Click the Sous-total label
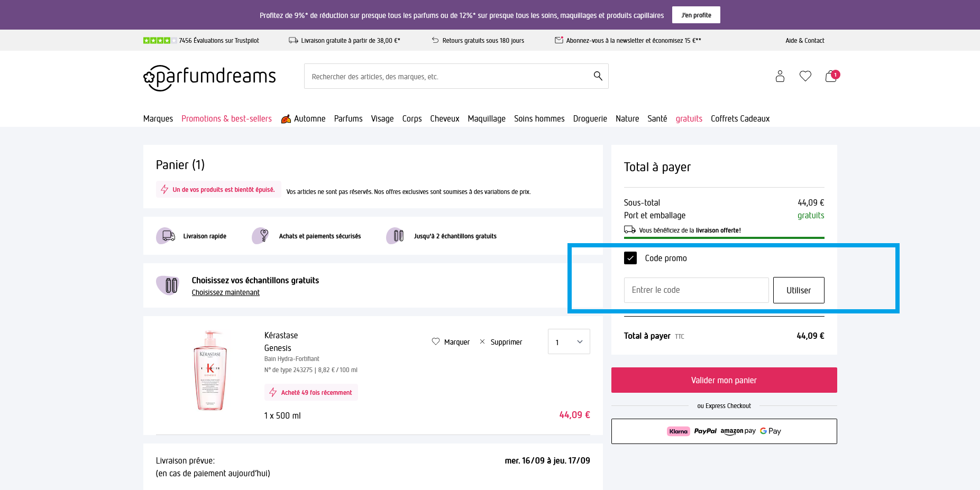 pyautogui.click(x=642, y=202)
